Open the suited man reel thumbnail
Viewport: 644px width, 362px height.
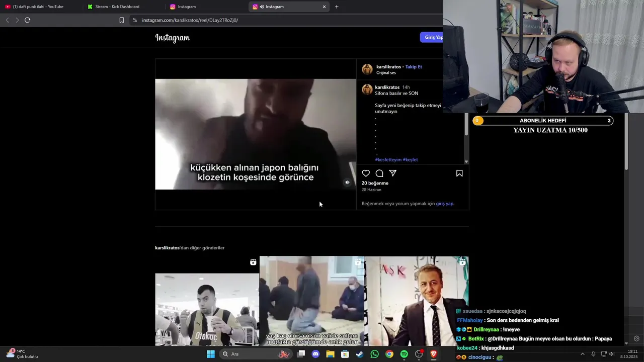click(417, 301)
